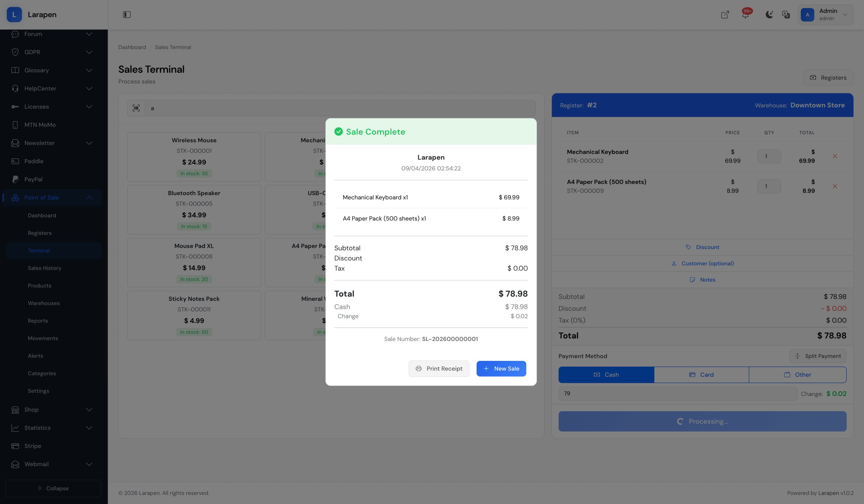The width and height of the screenshot is (864, 504).
Task: Open the Admin user dropdown
Action: (825, 15)
